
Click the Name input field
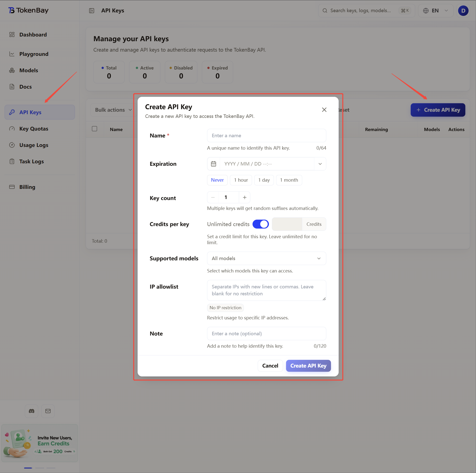click(x=266, y=135)
